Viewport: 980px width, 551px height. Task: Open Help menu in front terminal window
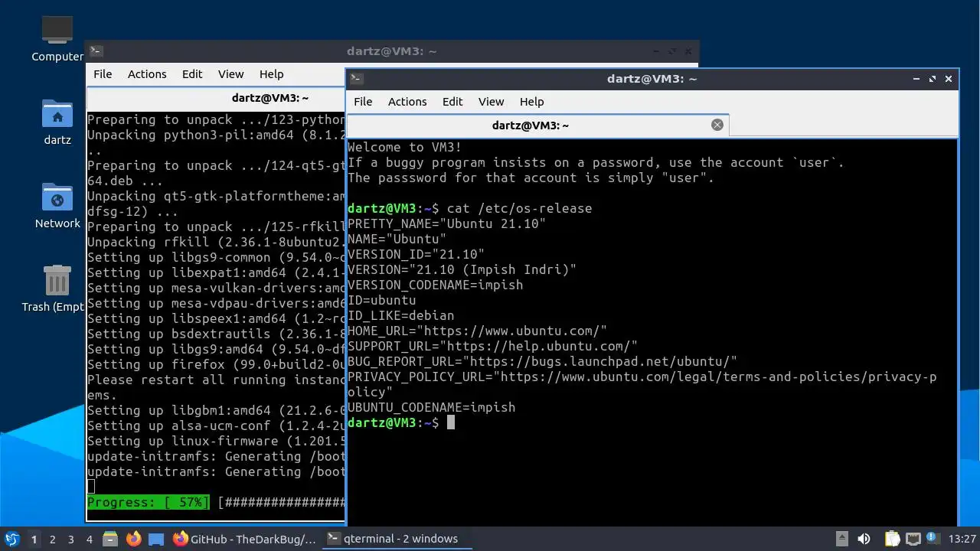(531, 102)
